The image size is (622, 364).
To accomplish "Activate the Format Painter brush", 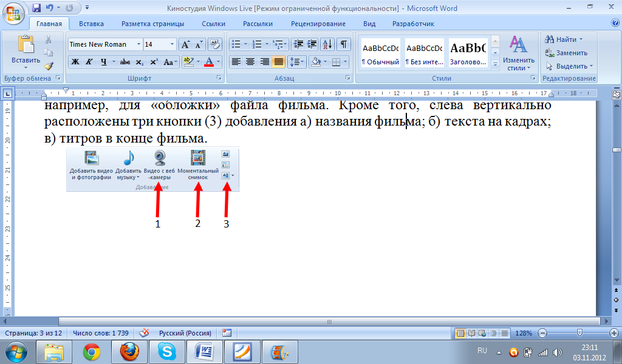I will point(49,66).
